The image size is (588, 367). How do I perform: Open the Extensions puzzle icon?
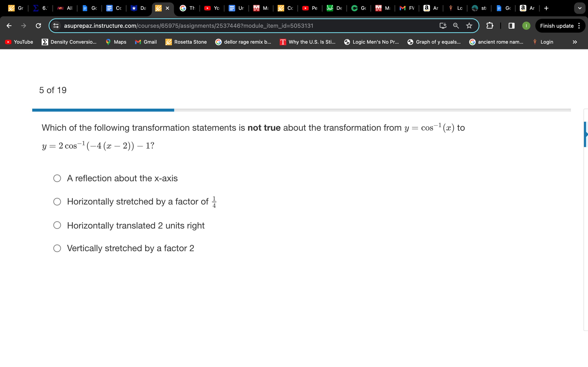point(490,26)
